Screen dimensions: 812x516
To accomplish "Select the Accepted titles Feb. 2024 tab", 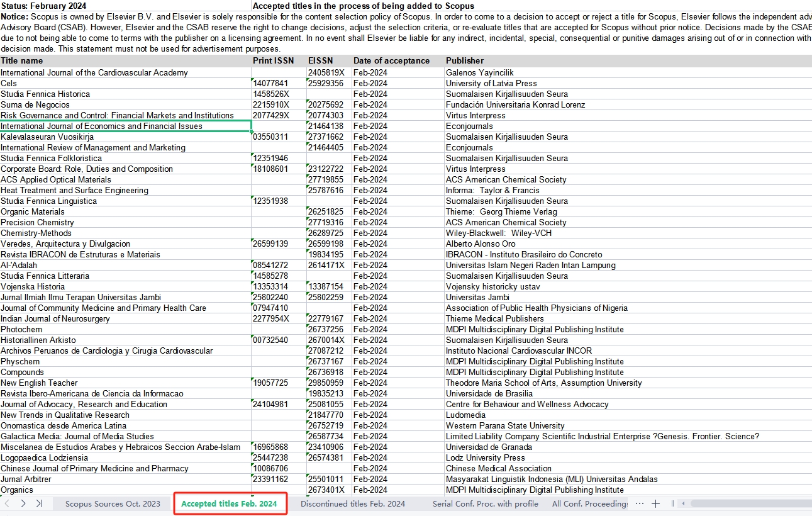I will [229, 503].
